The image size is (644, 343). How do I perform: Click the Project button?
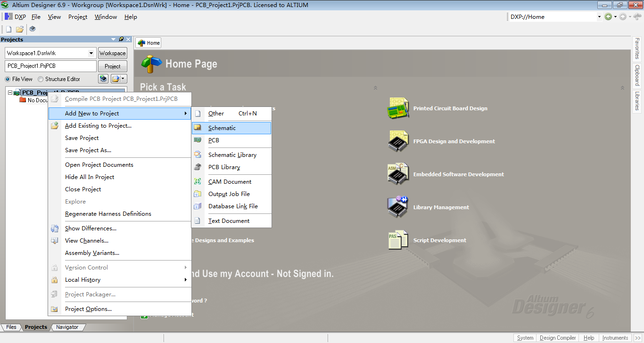(112, 66)
